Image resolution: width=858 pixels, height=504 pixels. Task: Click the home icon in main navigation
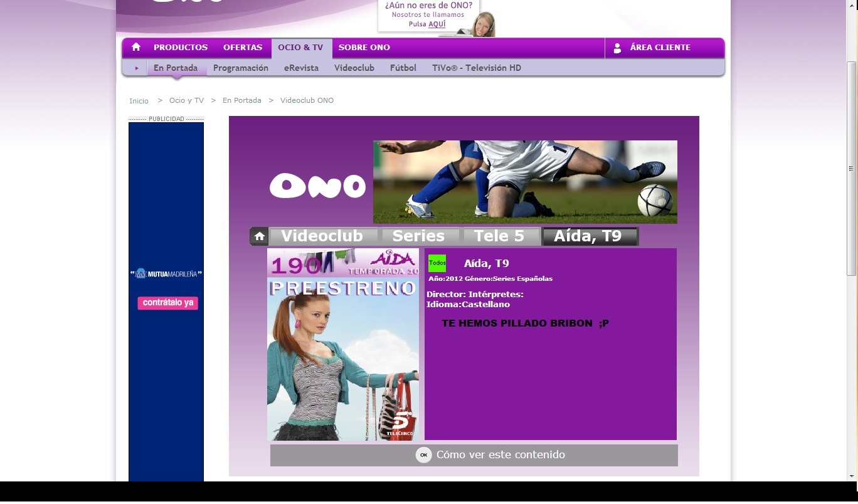(x=136, y=48)
